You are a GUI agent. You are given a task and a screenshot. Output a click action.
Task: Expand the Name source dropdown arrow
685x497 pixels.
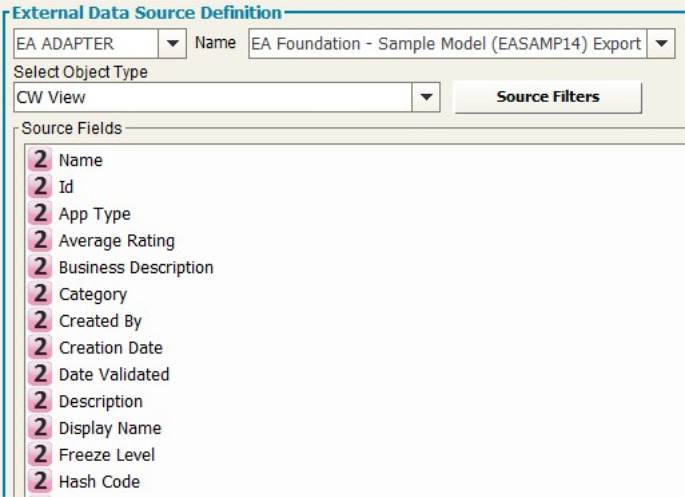[x=661, y=44]
